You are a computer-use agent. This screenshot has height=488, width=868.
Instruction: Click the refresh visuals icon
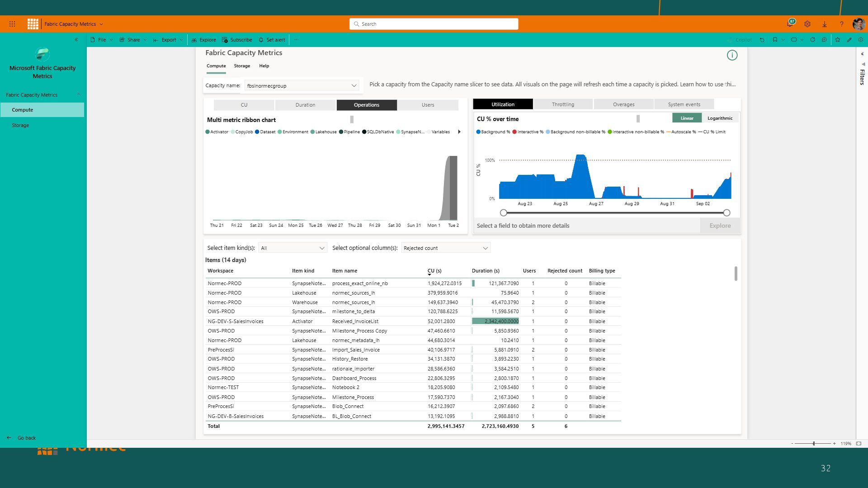coord(812,40)
